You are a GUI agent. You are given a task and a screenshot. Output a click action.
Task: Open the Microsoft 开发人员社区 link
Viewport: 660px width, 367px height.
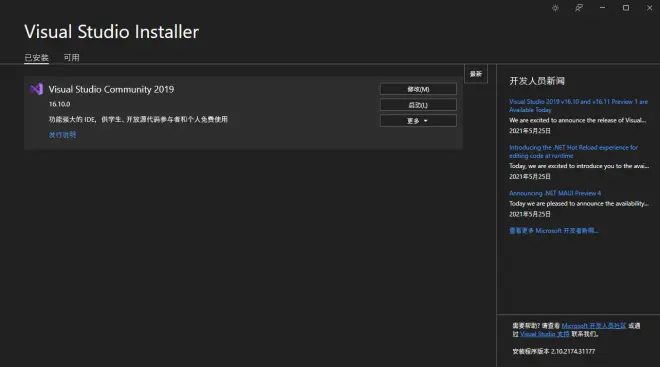pos(593,326)
